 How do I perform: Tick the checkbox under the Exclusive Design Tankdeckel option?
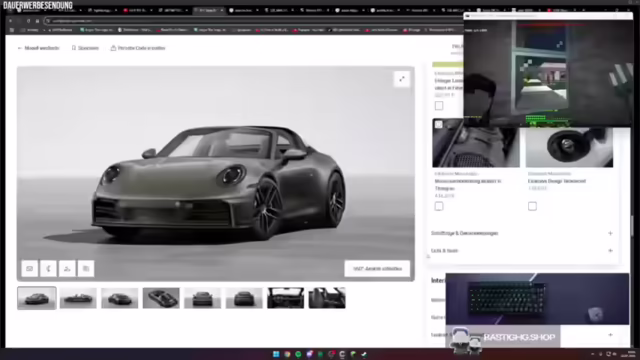(532, 206)
